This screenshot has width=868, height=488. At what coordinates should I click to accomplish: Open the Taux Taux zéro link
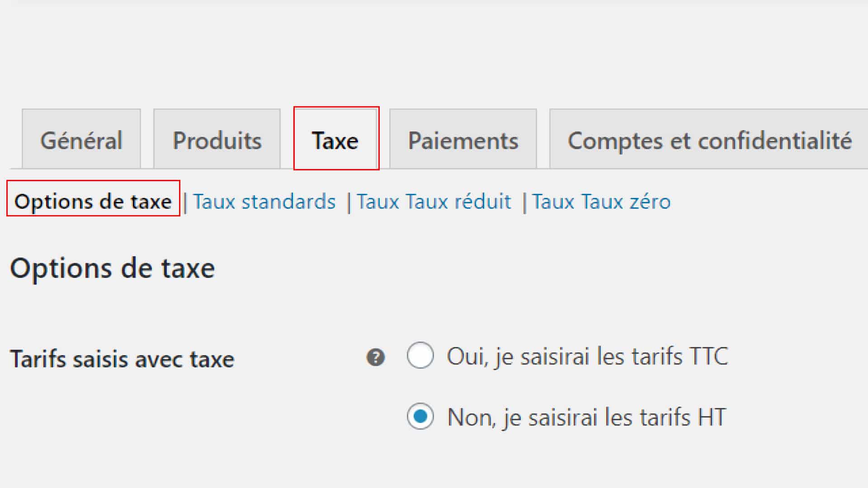[x=601, y=201]
